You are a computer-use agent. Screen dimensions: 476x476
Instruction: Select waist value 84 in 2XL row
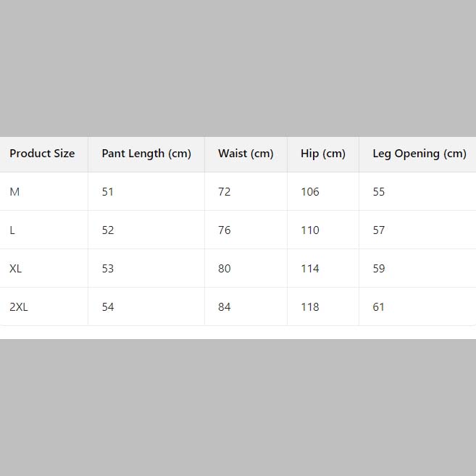tap(225, 307)
